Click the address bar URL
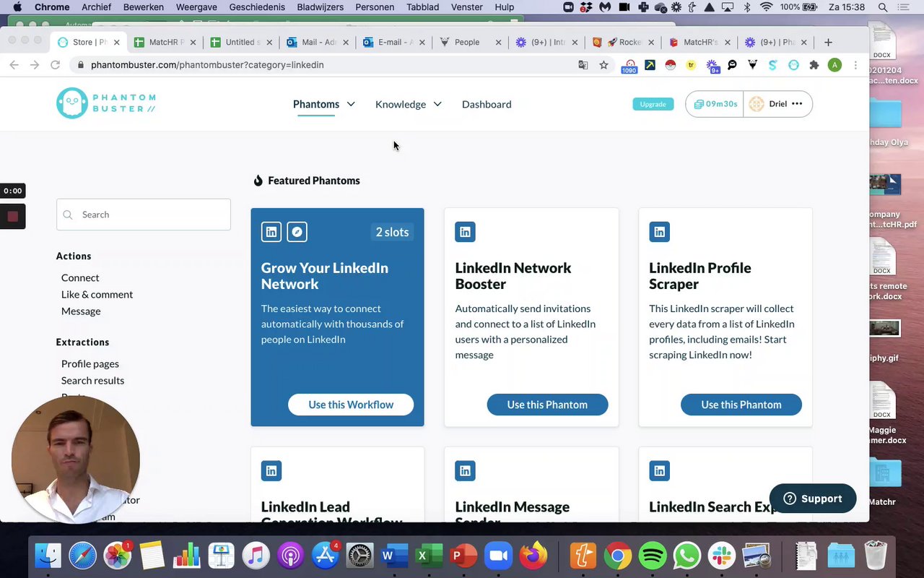 click(207, 65)
